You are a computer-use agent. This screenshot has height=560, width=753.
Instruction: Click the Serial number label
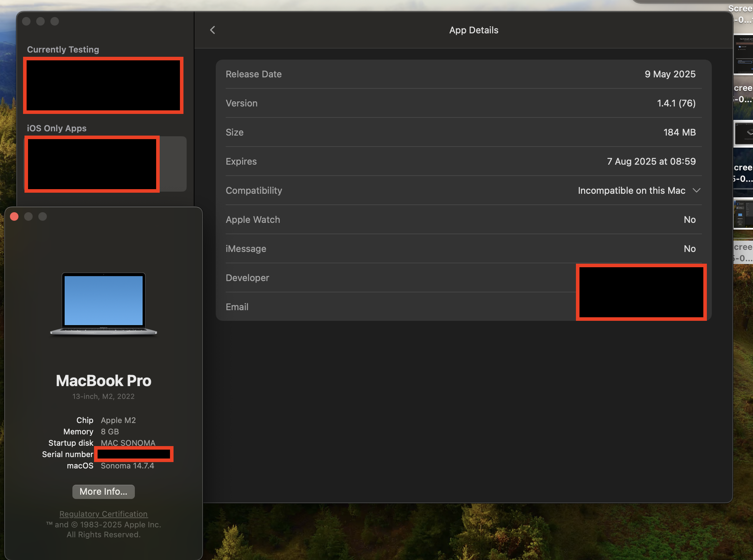67,454
